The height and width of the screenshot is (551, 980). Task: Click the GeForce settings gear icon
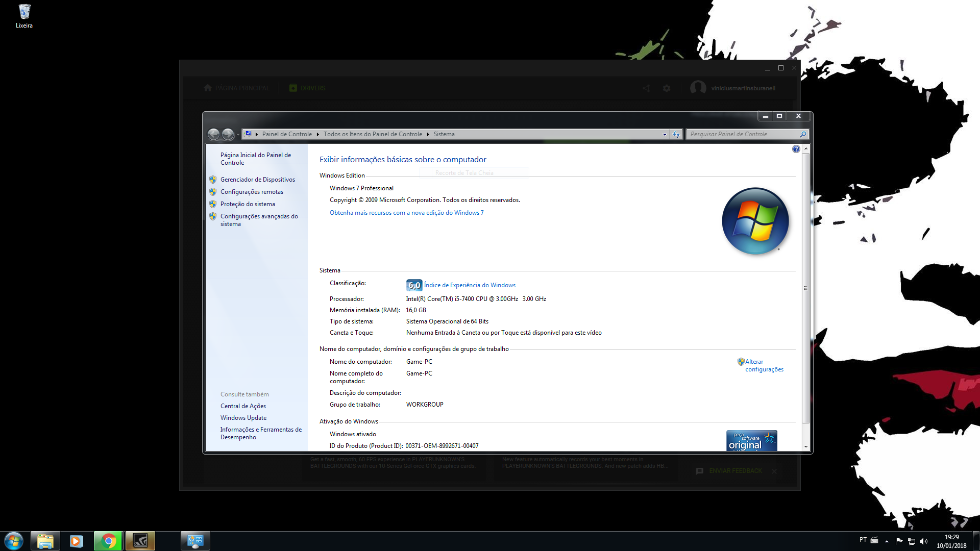667,88
